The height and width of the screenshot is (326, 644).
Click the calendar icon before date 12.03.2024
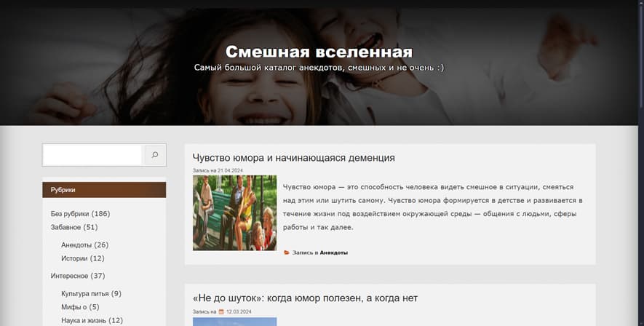[221, 311]
